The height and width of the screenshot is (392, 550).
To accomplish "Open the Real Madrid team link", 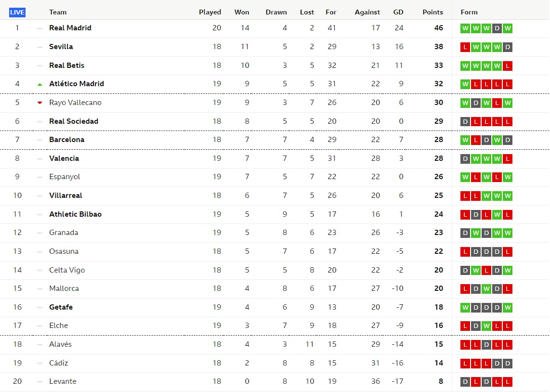I will pos(70,28).
